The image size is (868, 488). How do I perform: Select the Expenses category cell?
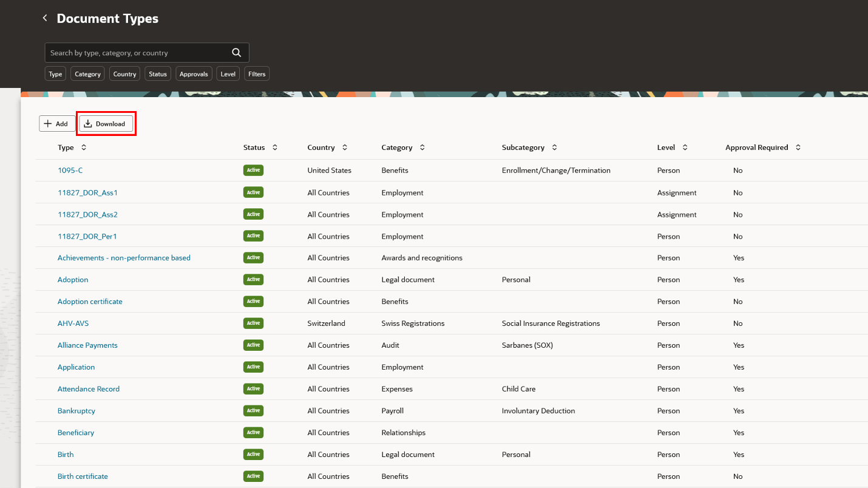click(397, 389)
